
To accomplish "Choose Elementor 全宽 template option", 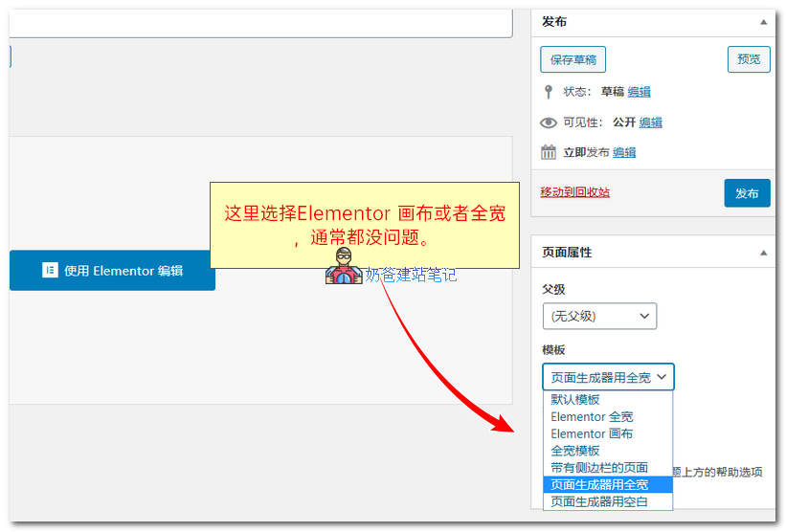I will coord(608,416).
